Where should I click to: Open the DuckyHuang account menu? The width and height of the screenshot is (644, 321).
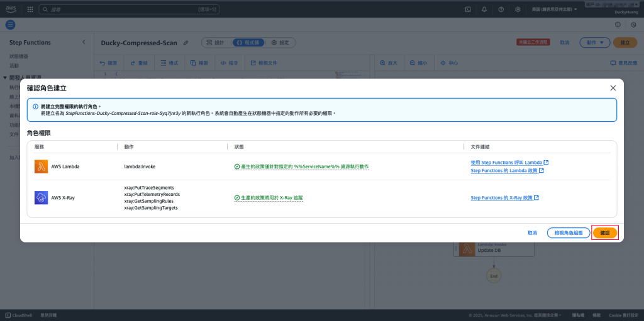coord(626,13)
